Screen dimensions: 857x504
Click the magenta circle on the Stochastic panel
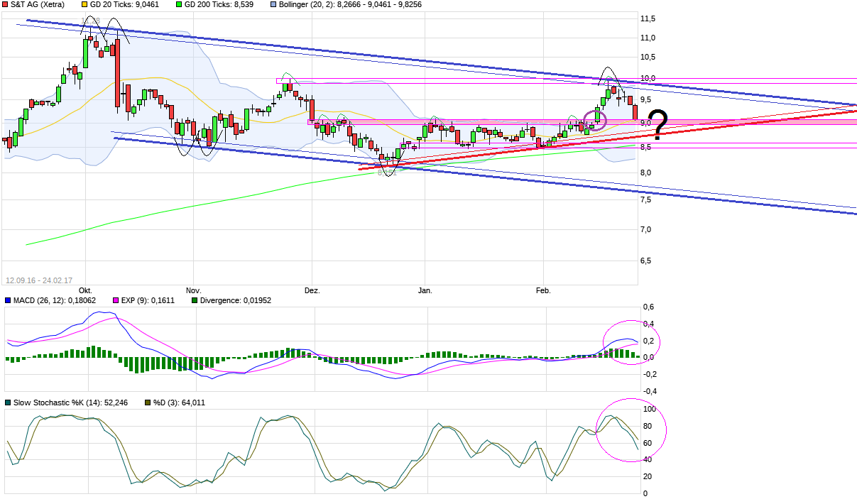point(631,431)
